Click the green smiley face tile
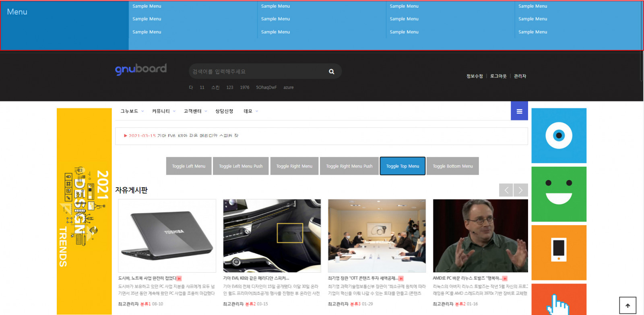644x315 pixels. [x=559, y=194]
